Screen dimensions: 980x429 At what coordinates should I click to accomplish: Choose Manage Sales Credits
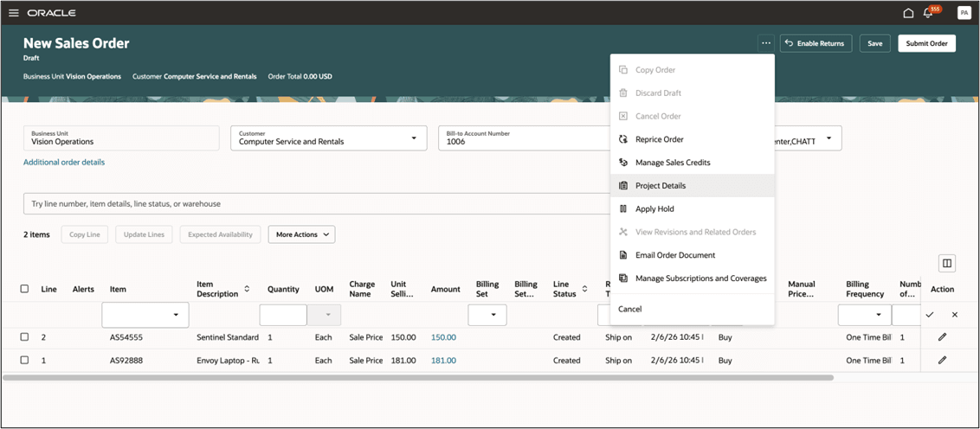692,163
